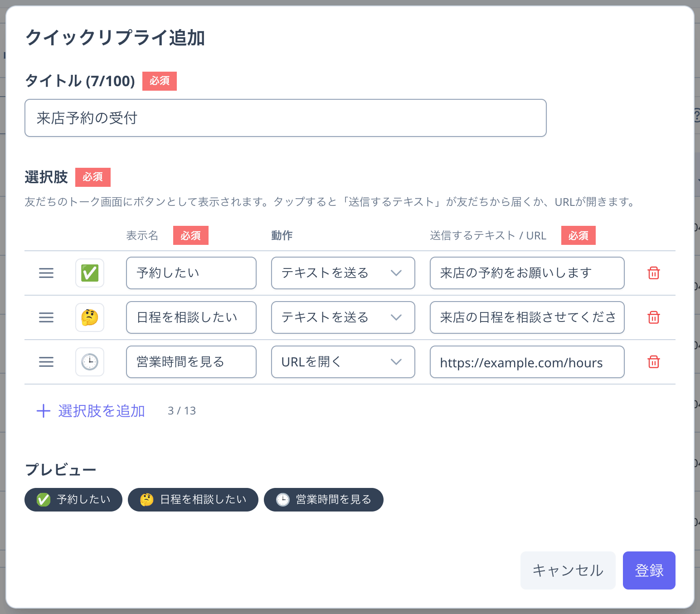Delete the 営業時間を見る choice row
The width and height of the screenshot is (700, 614).
pyautogui.click(x=654, y=362)
